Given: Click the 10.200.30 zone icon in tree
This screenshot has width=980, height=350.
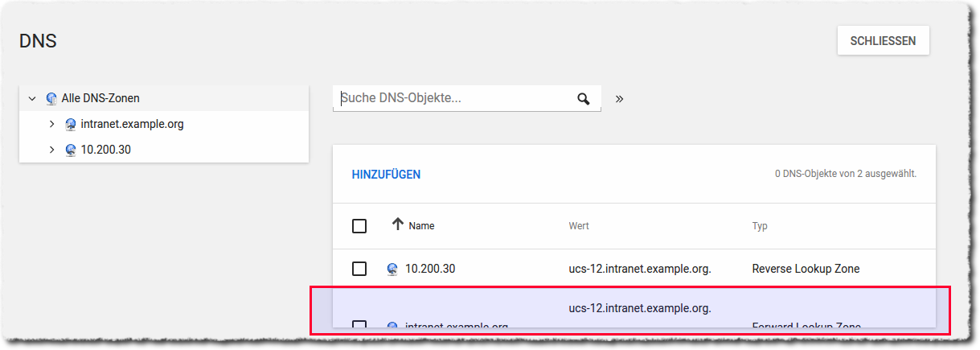Looking at the screenshot, I should tap(71, 150).
